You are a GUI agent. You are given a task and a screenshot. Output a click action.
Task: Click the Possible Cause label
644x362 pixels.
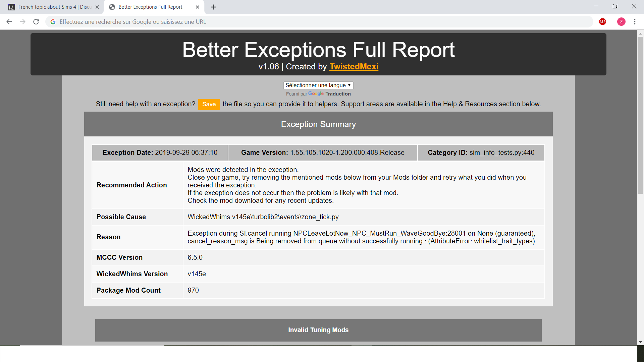(121, 217)
